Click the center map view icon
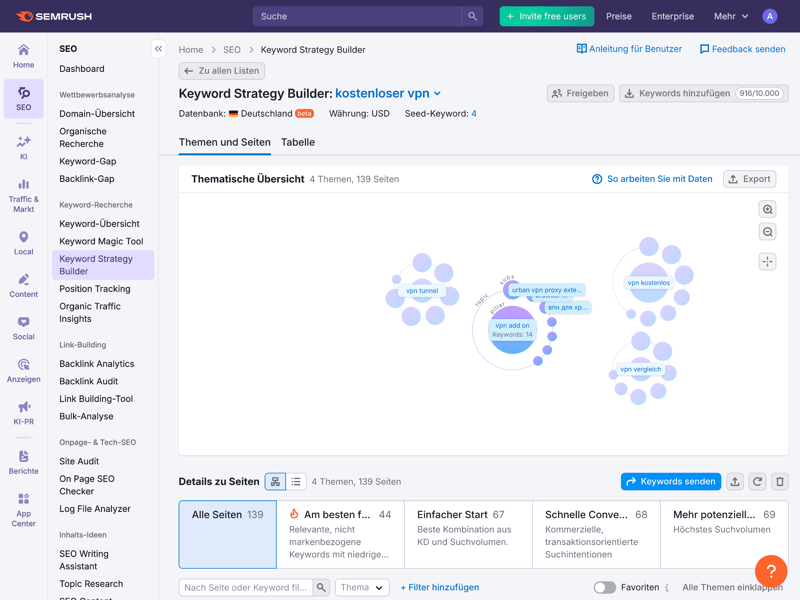 [x=767, y=261]
